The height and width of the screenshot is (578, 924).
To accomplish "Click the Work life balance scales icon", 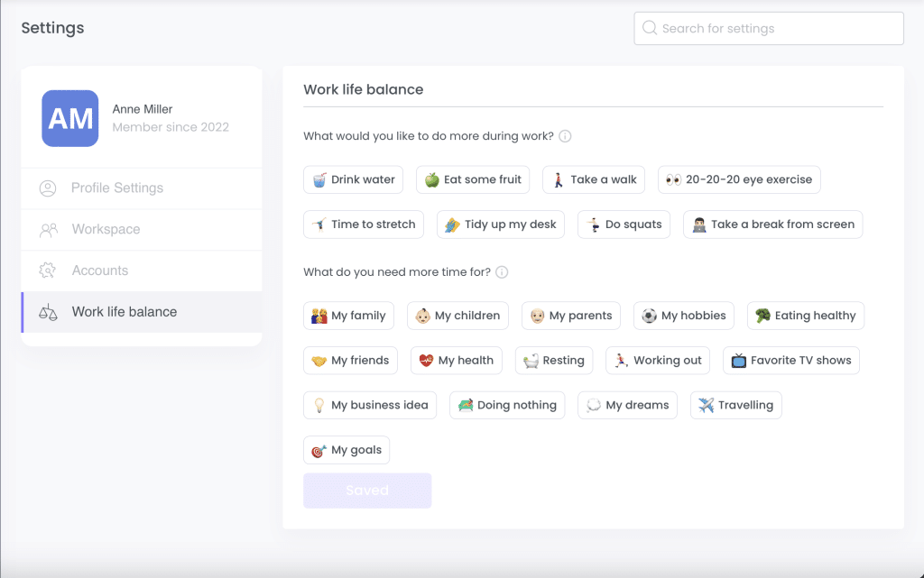I will [x=48, y=312].
